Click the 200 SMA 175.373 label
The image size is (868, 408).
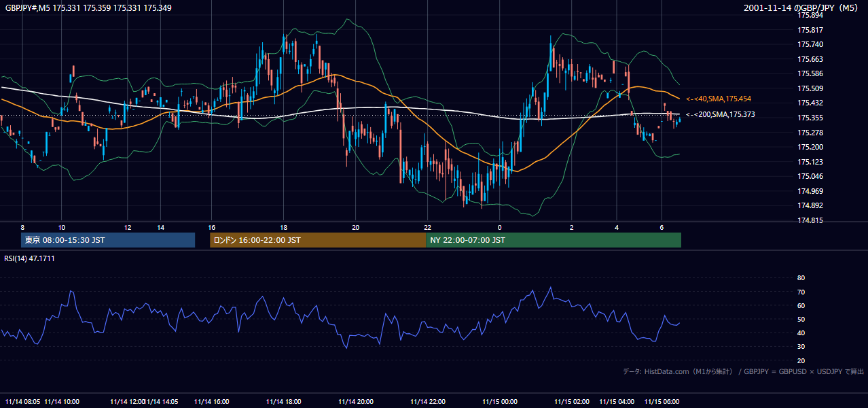point(720,114)
